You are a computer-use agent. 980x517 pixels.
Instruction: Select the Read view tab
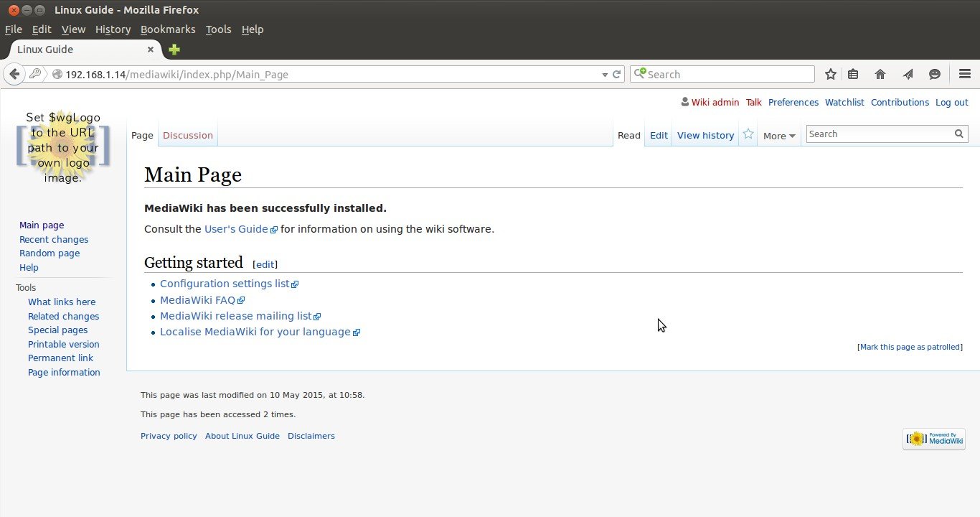click(x=629, y=135)
